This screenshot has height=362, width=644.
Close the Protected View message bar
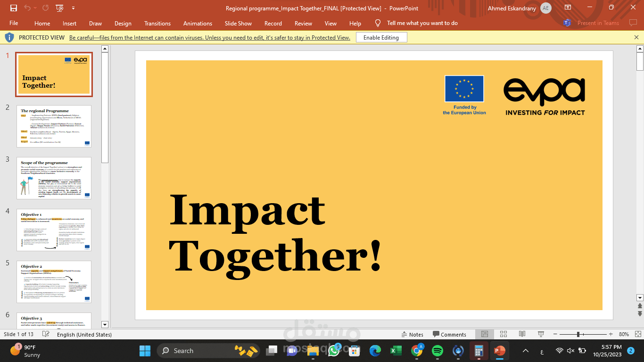(636, 37)
